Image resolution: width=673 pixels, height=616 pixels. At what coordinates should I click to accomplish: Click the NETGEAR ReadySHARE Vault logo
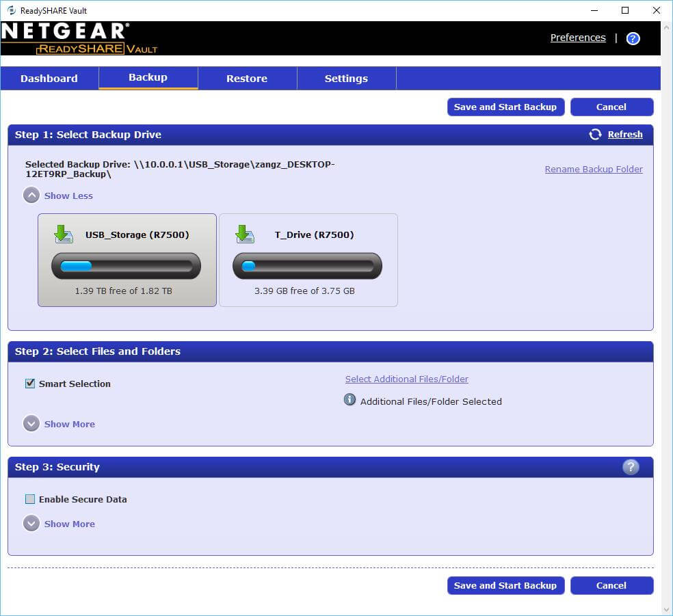(79, 38)
